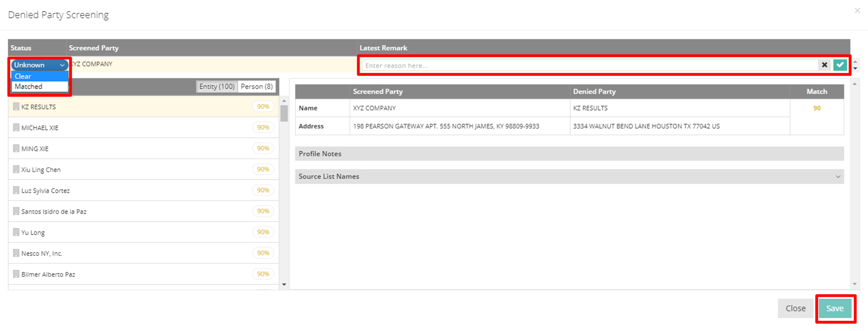Image resolution: width=868 pixels, height=331 pixels.
Task: Open the Entity (100) tab
Action: pos(216,86)
